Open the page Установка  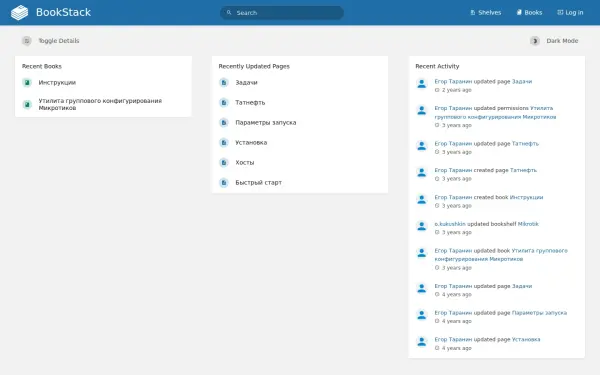point(251,142)
